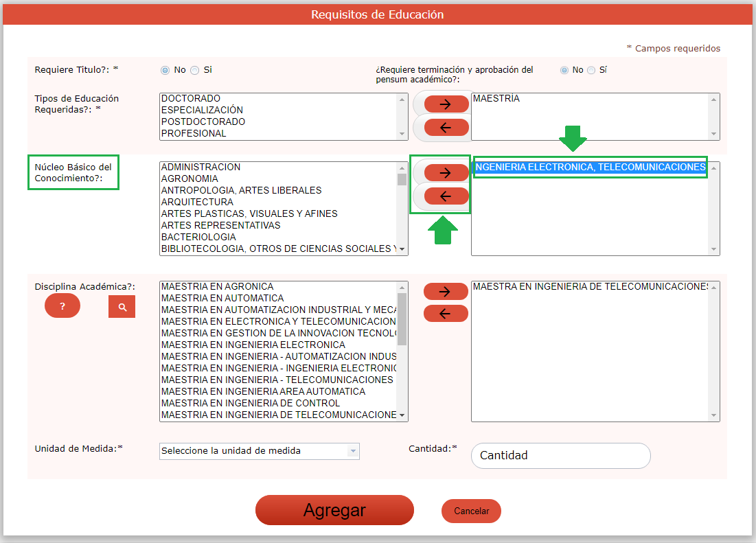Click right arrow to add Tipos de Educación

446,104
